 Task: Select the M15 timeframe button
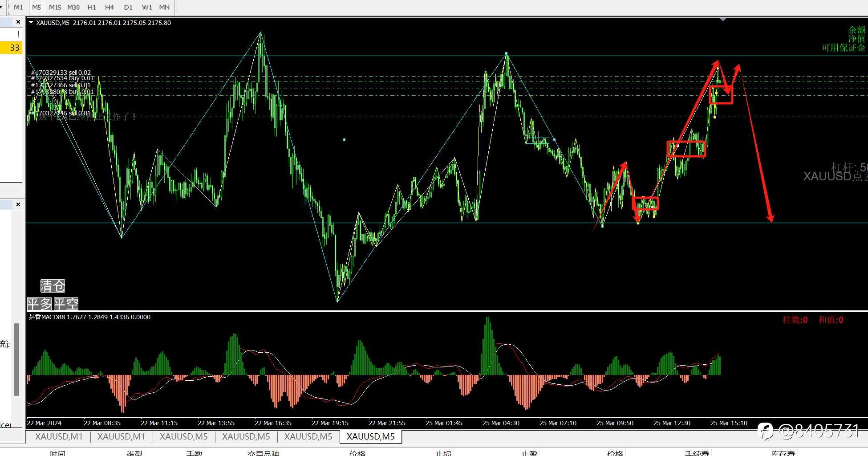coord(55,7)
